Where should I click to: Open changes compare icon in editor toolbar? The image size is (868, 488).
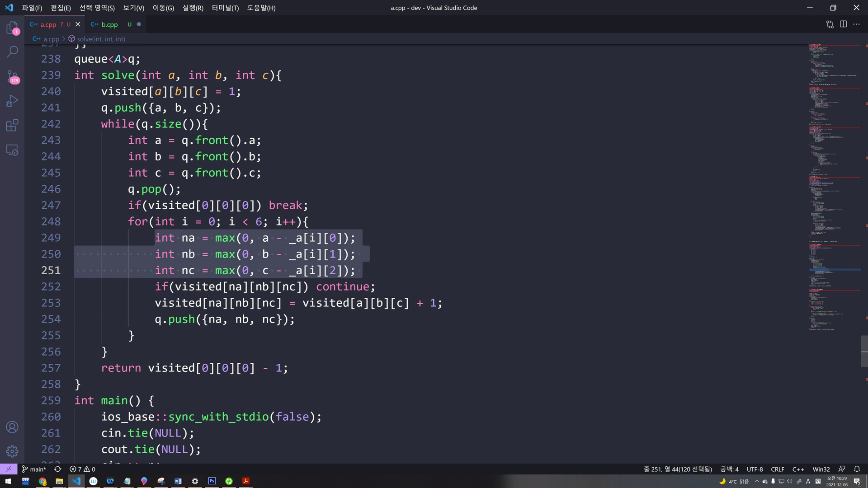point(830,24)
